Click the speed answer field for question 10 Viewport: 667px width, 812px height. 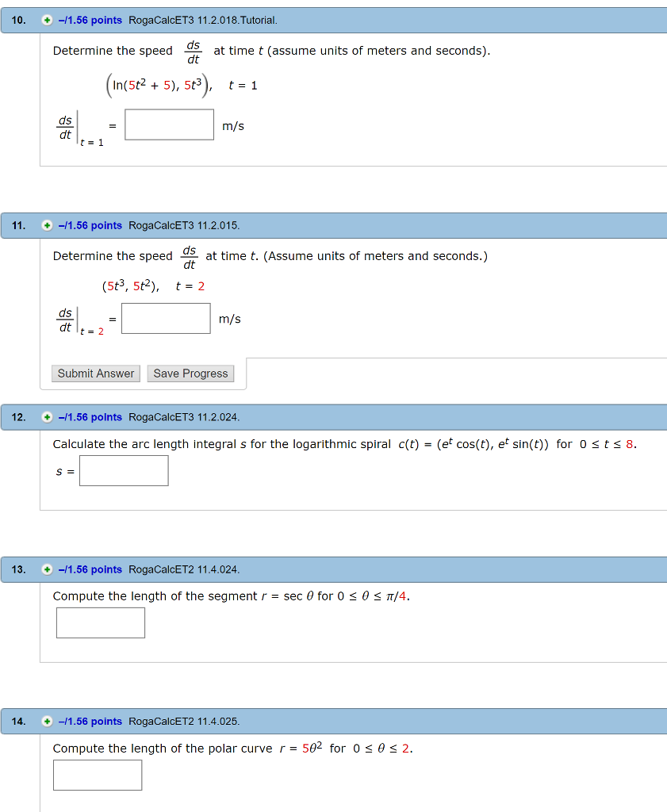[x=169, y=124]
